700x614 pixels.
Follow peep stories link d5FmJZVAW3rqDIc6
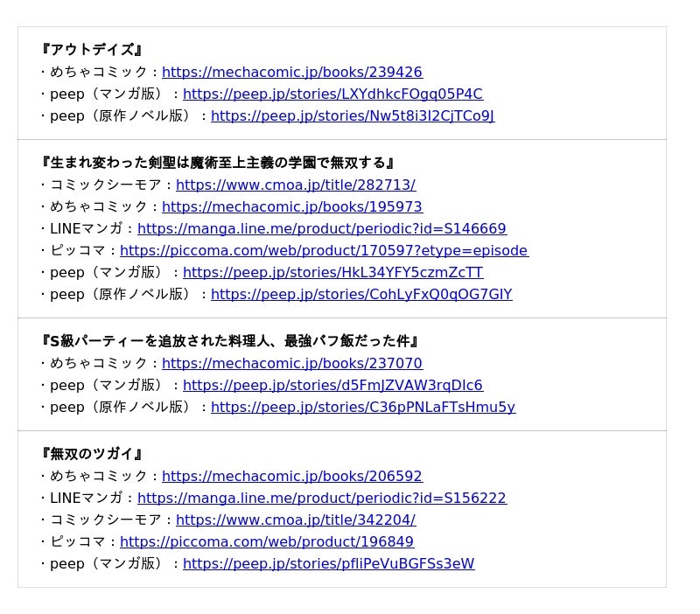tap(332, 386)
